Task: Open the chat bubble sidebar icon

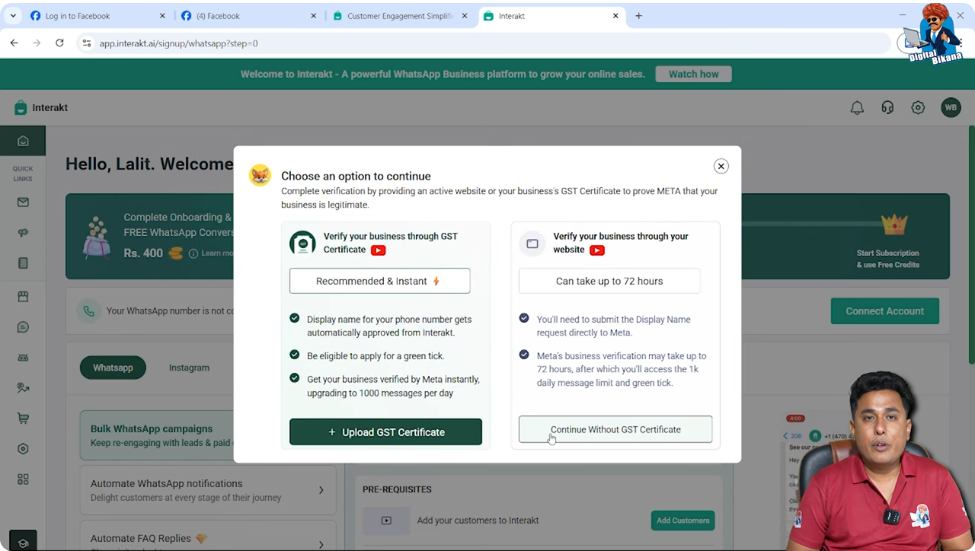Action: click(23, 327)
